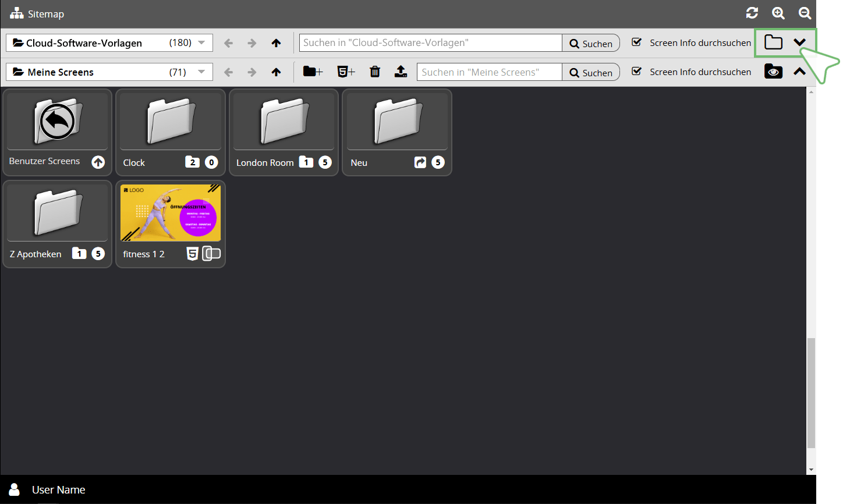Expand the Cloud-Software-Vorlagen panel with chevron
843x504 pixels.
pos(800,42)
